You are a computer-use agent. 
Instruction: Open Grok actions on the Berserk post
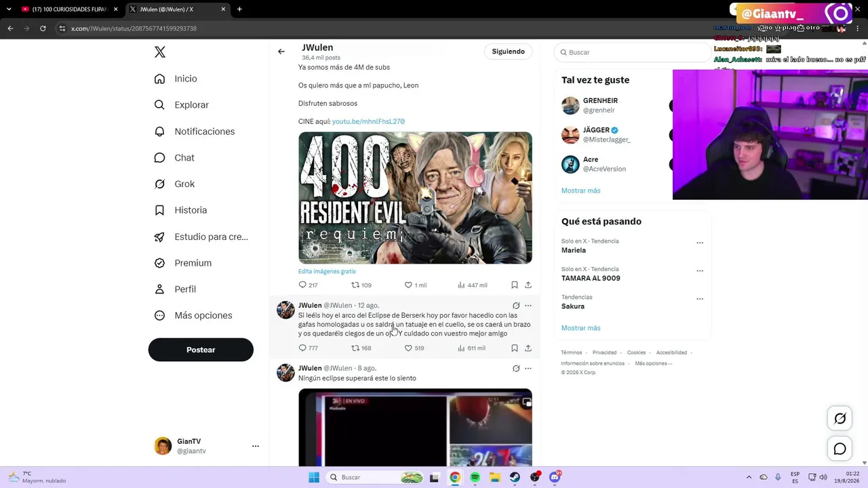pos(516,306)
